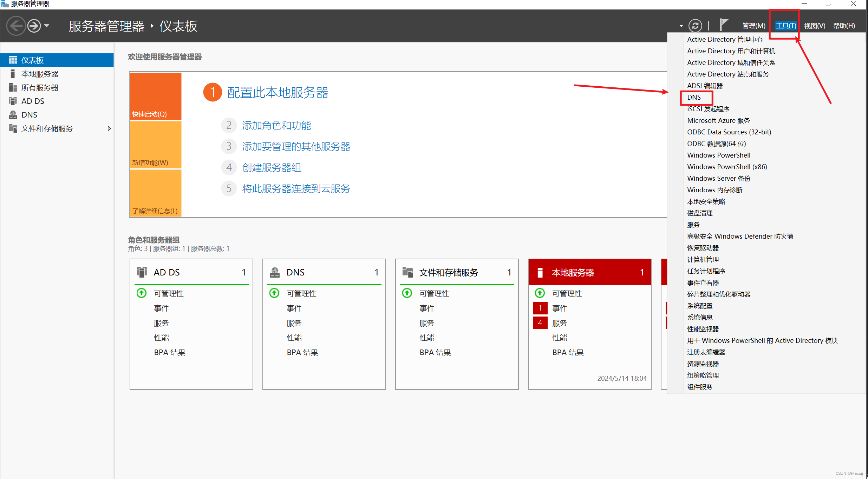Click the back navigation arrow
This screenshot has height=479, width=868.
(16, 26)
